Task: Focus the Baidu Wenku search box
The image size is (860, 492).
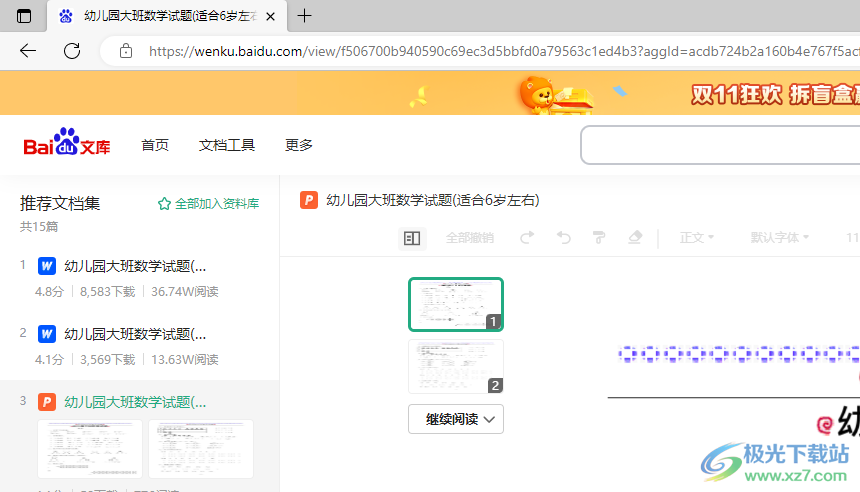Action: 720,145
